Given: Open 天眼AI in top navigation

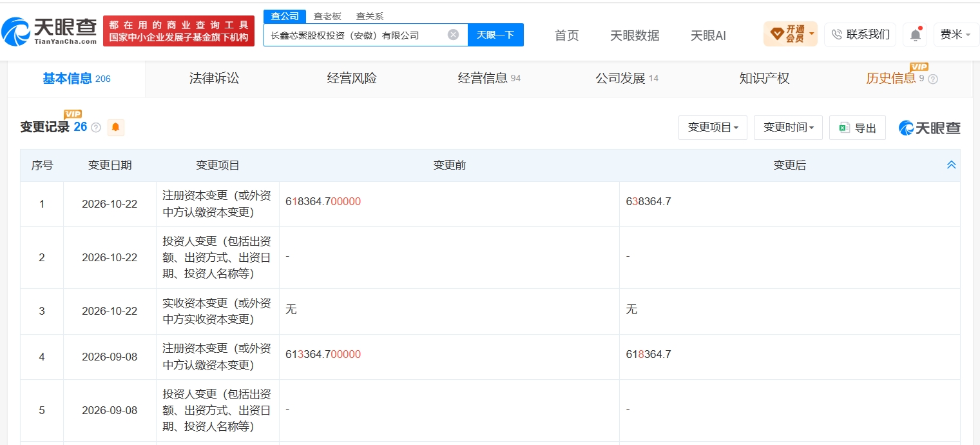Looking at the screenshot, I should 708,35.
